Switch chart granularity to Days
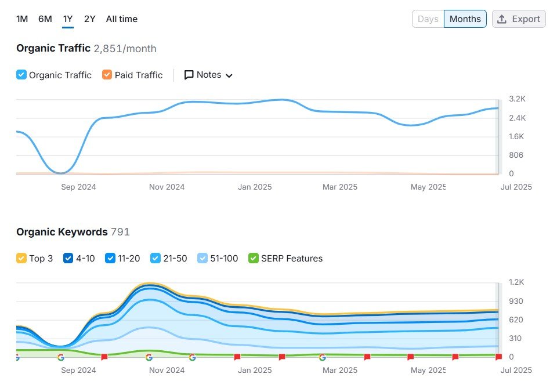This screenshot has width=557, height=392. point(428,19)
